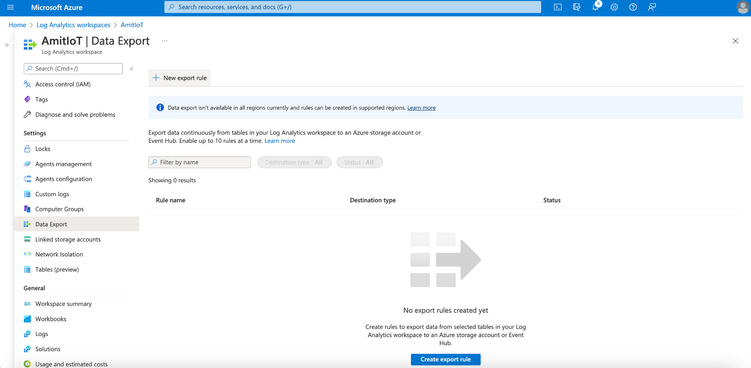Open Learn more link in info banner
The image size is (751, 368).
pos(421,108)
